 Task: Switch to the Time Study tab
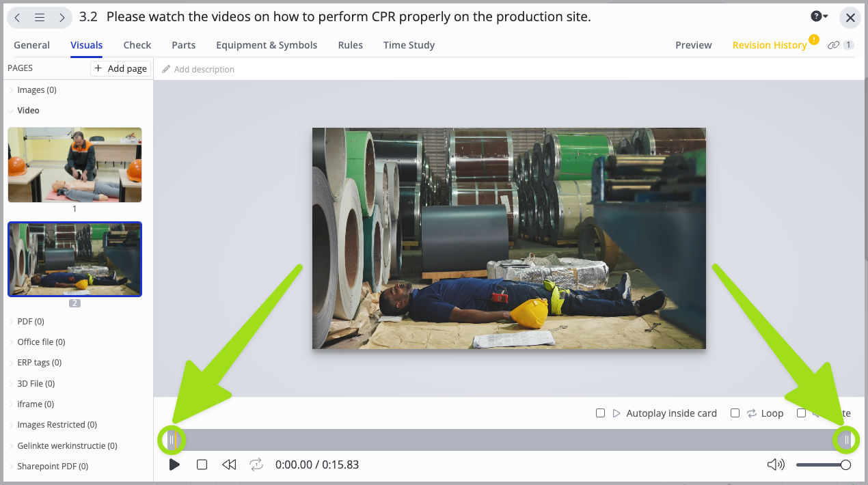409,45
